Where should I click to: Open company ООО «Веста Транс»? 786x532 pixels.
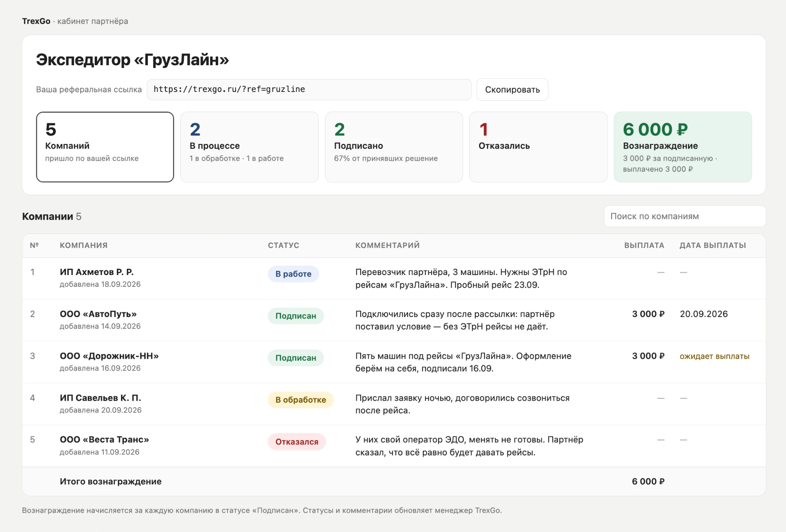point(104,440)
